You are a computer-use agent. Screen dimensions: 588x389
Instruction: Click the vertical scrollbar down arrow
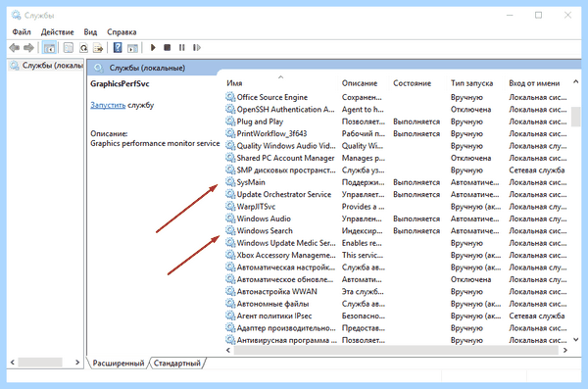click(576, 340)
